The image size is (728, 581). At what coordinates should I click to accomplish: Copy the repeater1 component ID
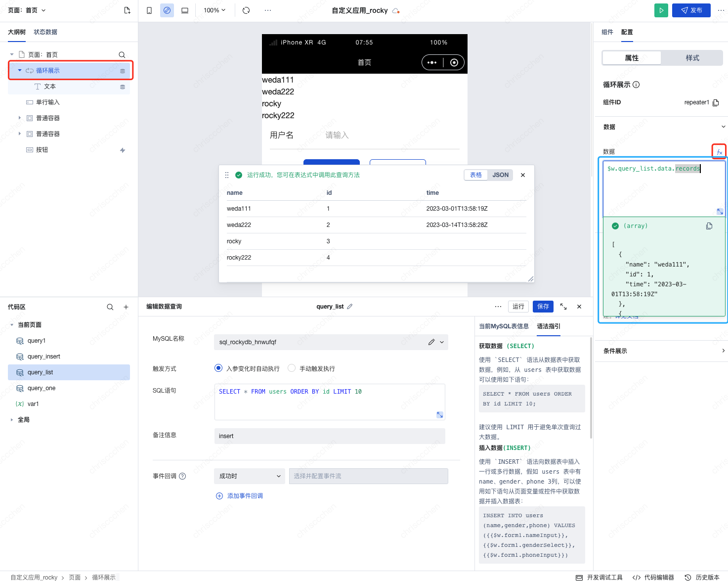[x=716, y=103]
